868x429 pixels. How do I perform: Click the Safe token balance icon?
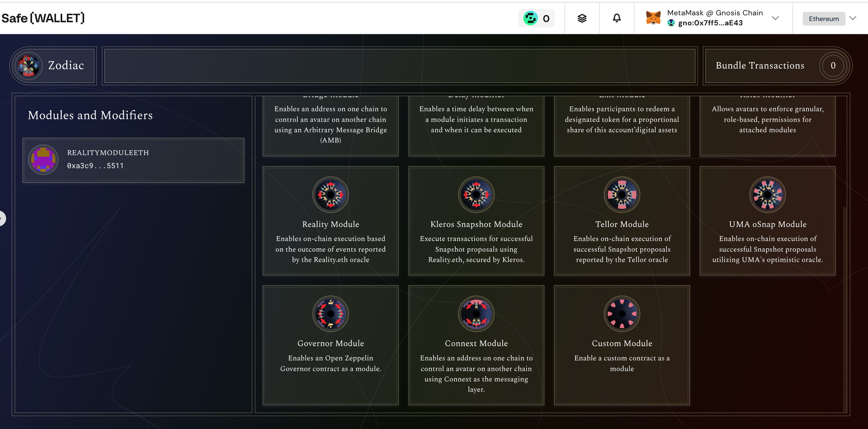tap(530, 18)
